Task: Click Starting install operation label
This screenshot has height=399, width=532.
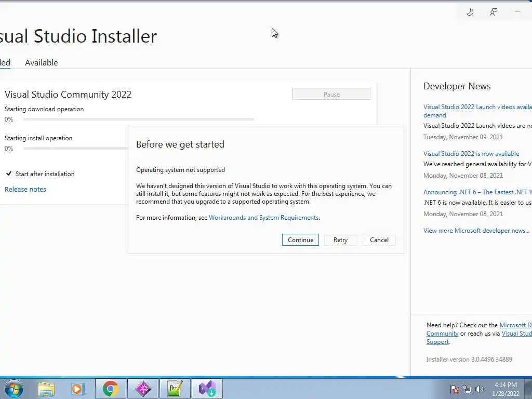Action: click(38, 138)
